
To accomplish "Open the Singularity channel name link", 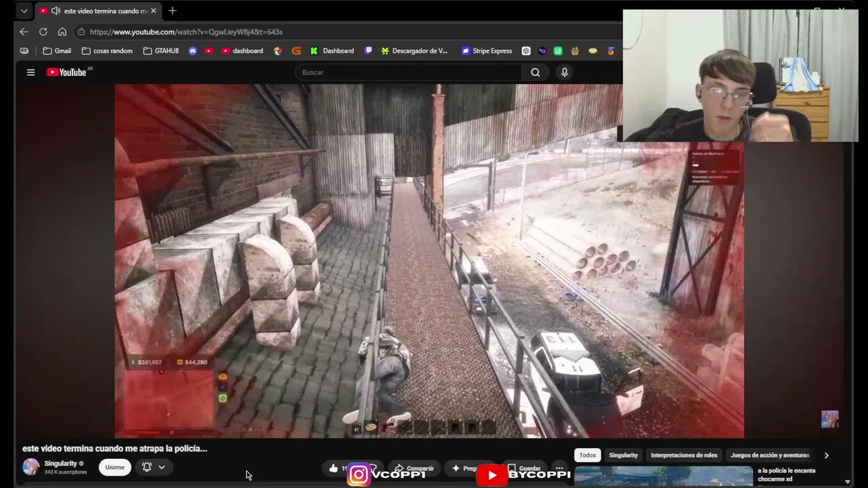I will click(x=60, y=464).
